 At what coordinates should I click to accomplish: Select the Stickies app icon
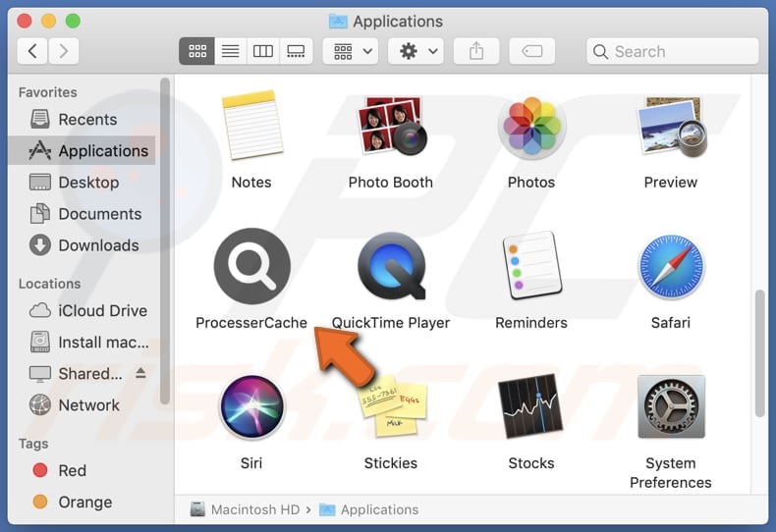(x=391, y=406)
